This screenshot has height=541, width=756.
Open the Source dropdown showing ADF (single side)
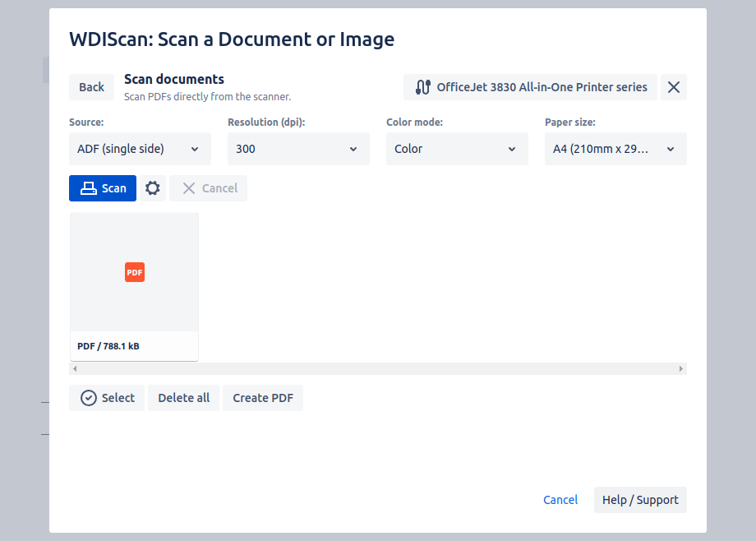point(140,149)
